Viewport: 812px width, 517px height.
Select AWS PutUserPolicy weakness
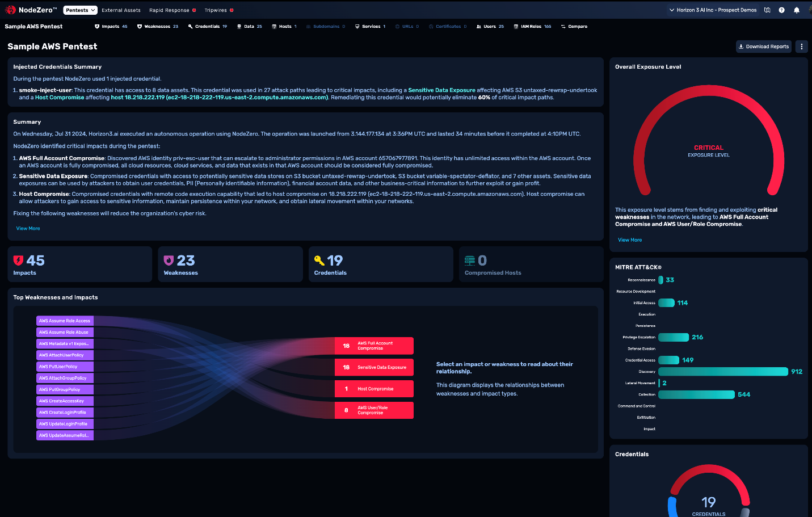[x=65, y=367]
